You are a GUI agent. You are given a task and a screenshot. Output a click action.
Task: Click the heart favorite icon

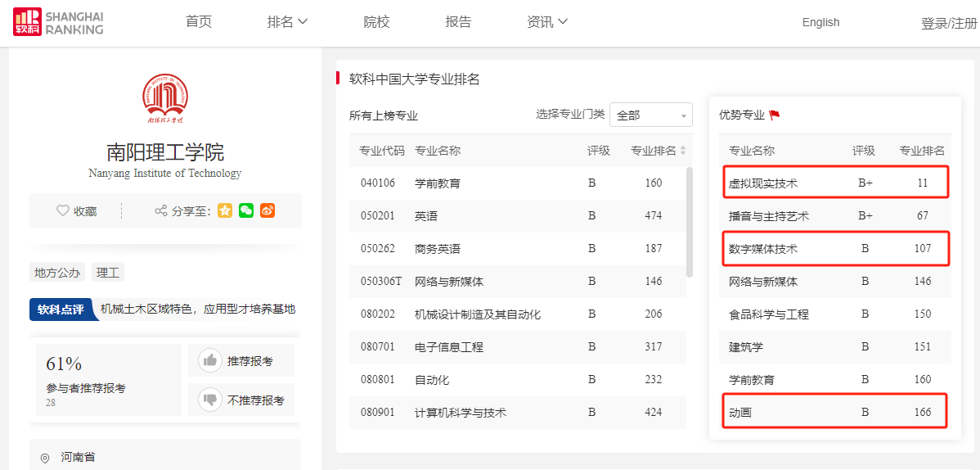(x=63, y=210)
